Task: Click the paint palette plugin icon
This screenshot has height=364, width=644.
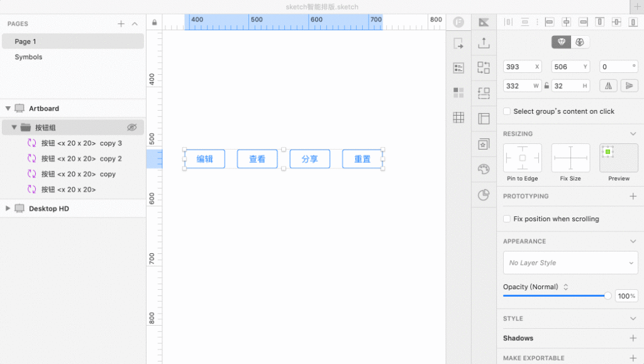Action: [x=484, y=169]
